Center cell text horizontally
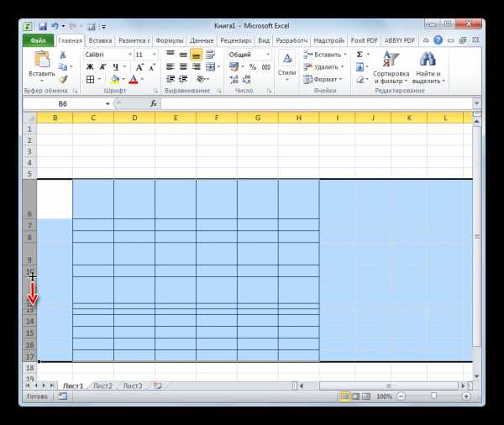 (x=183, y=67)
